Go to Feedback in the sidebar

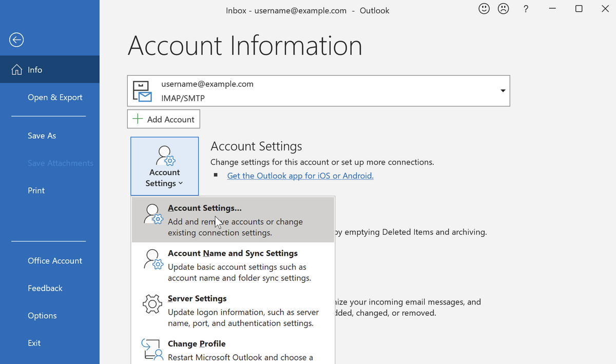coord(50,288)
